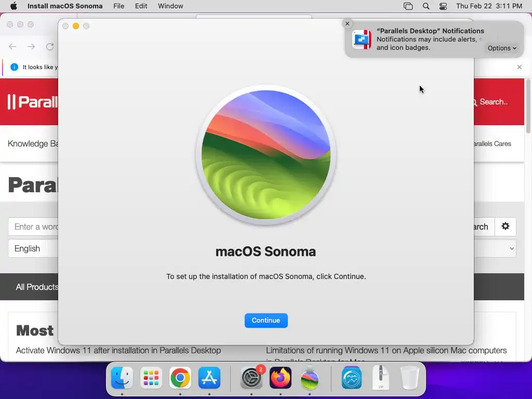Click the macOS Sonoma artwork image
532x399 pixels.
[x=266, y=155]
